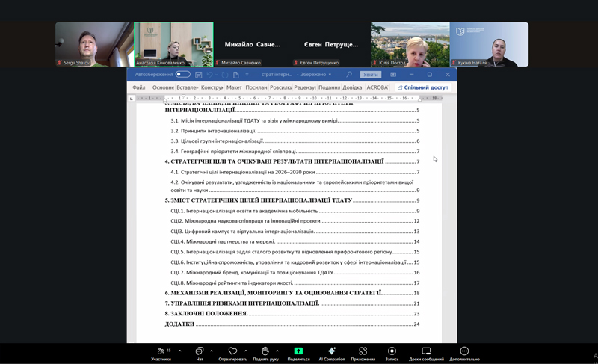Switch to the Макет ribbon tab
This screenshot has height=364, width=598.
coord(234,87)
